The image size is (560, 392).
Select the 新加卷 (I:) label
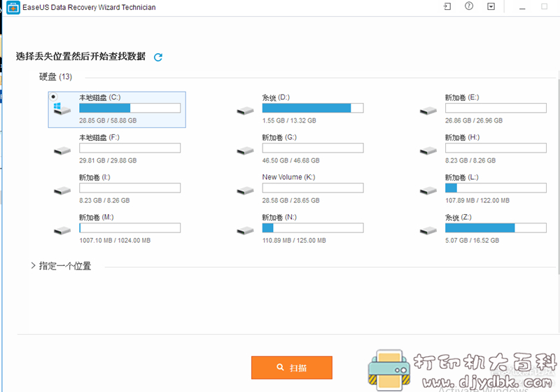click(94, 177)
